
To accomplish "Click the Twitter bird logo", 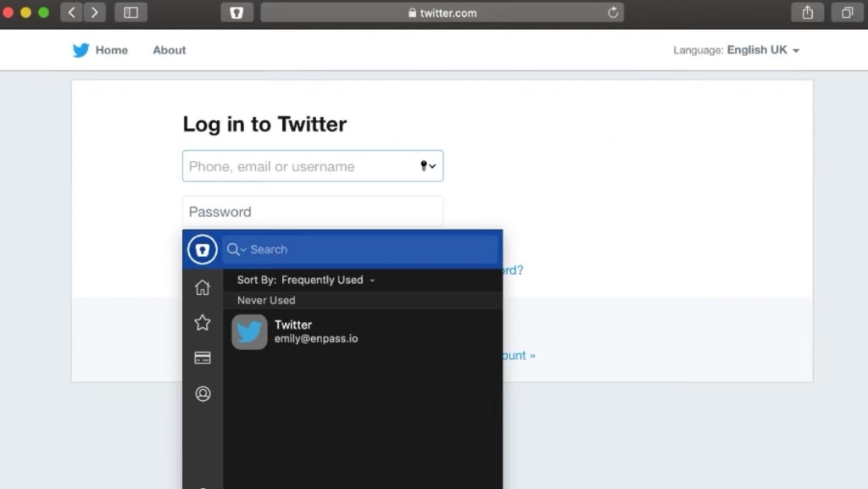I will (x=81, y=50).
